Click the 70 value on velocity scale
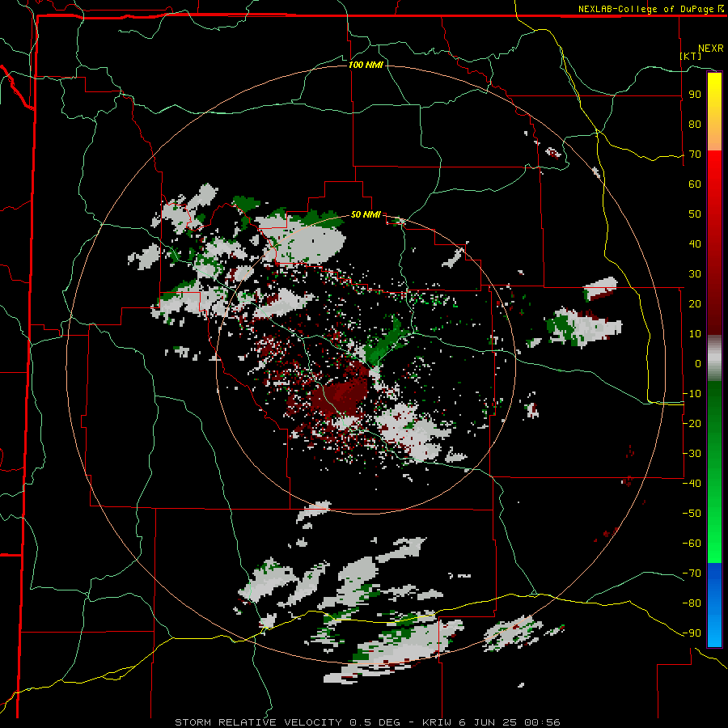The image size is (728, 728). (695, 154)
